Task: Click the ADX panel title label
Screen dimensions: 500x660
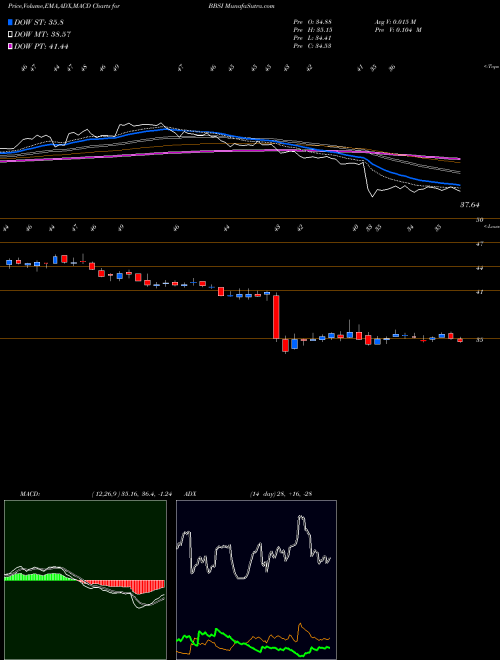Action: click(190, 493)
